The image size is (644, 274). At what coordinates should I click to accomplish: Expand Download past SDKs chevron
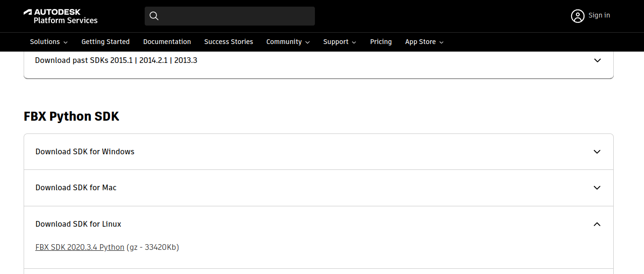(x=597, y=61)
